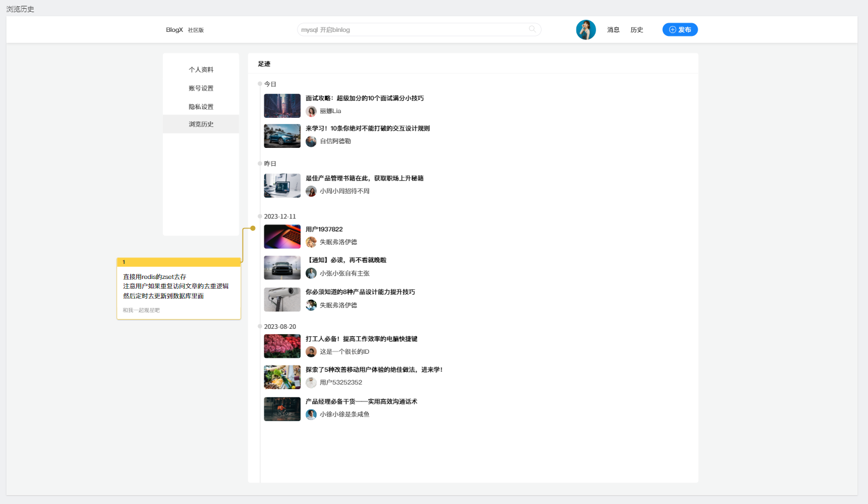
Task: Click 这是一个很长的ID author avatar
Action: click(x=311, y=352)
